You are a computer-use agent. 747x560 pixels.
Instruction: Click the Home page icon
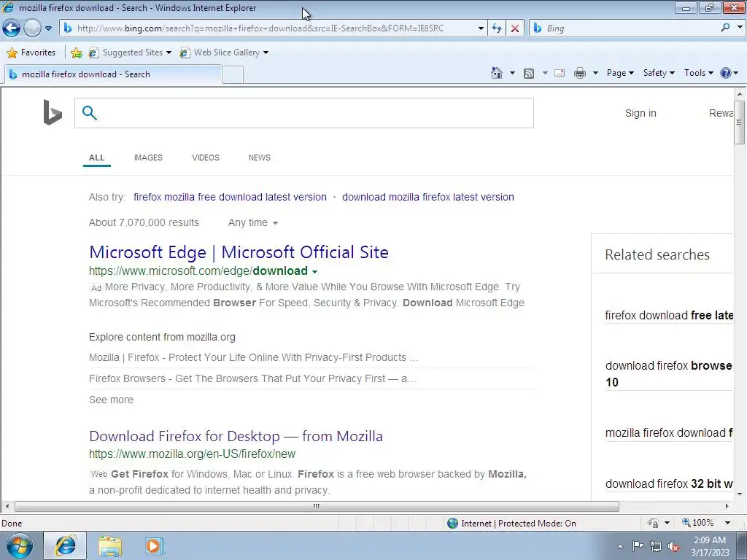[496, 73]
